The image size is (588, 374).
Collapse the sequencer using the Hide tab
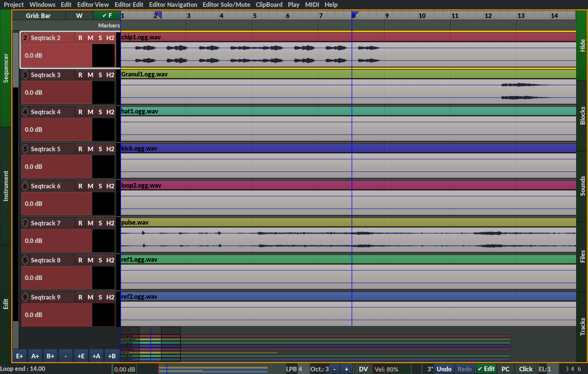[x=582, y=45]
